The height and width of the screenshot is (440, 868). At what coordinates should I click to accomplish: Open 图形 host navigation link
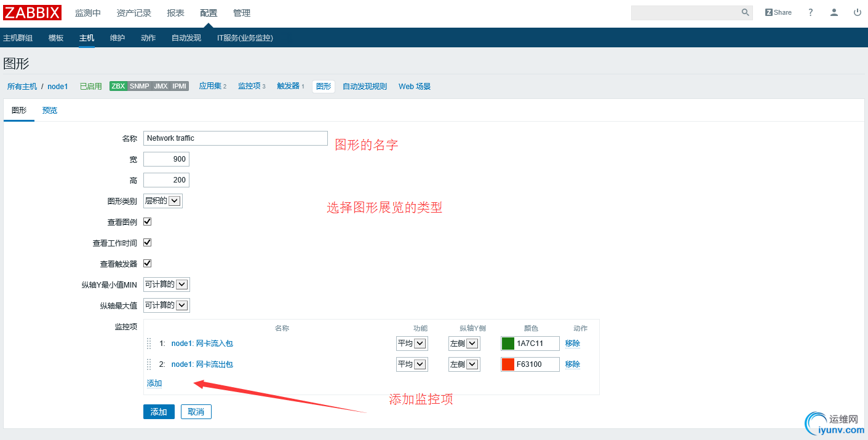324,87
